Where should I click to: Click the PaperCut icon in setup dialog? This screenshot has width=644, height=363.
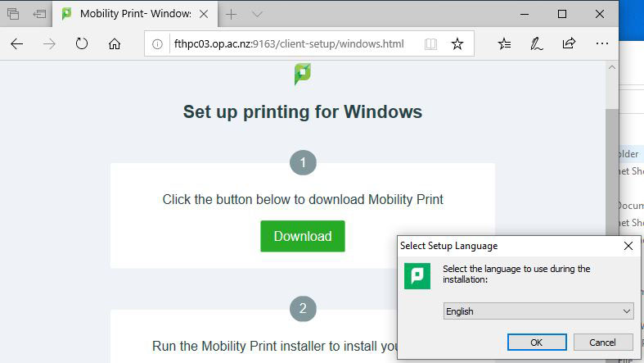(417, 276)
